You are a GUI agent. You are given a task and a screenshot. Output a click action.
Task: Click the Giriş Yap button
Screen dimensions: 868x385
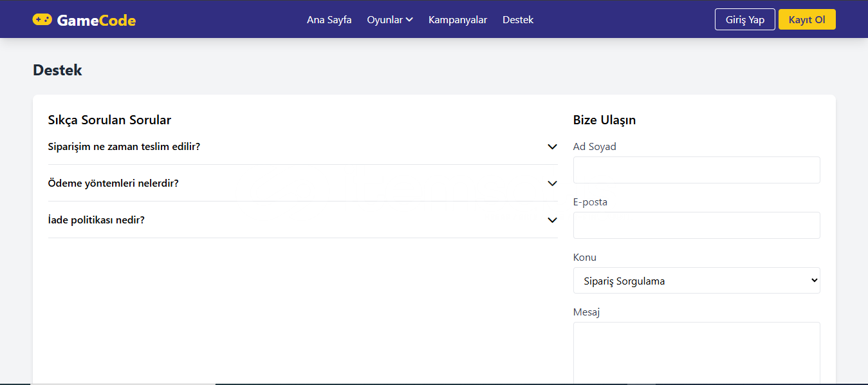pyautogui.click(x=745, y=19)
